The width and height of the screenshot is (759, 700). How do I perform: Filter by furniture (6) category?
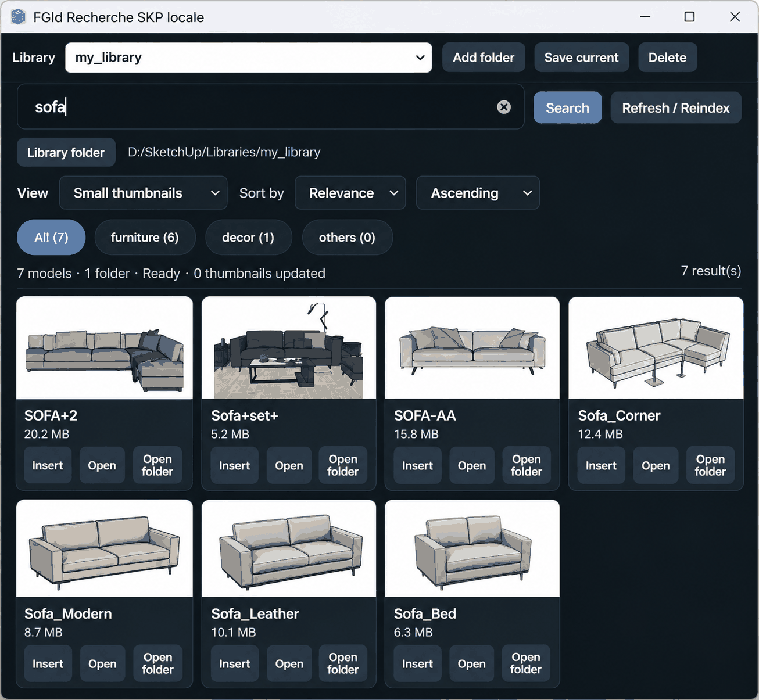point(145,237)
